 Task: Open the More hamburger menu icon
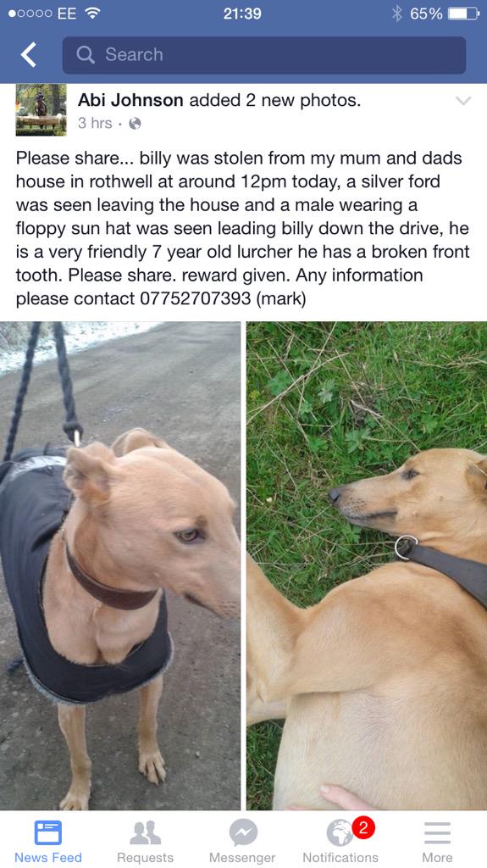pos(437,832)
